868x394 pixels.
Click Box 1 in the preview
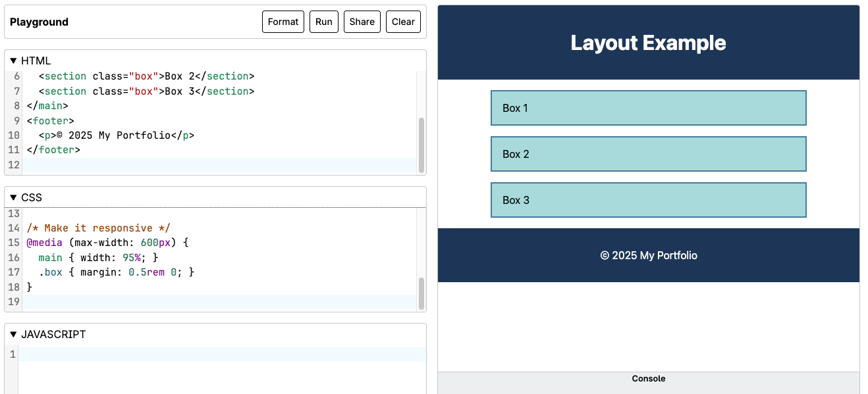click(x=649, y=108)
